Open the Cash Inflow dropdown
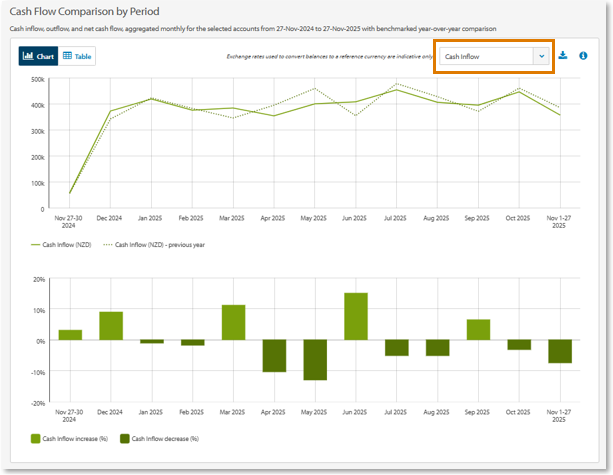Screen dimensions: 613x475 coord(486,57)
